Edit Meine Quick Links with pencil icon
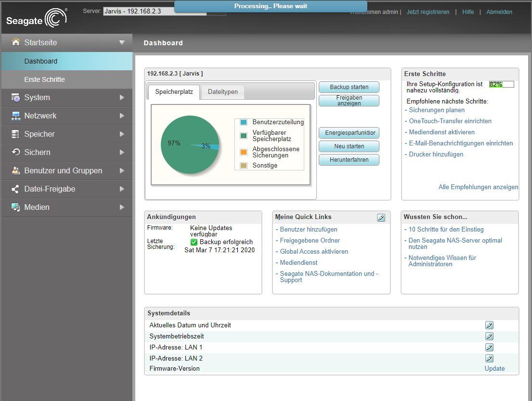Image resolution: width=532 pixels, height=401 pixels. 381,218
